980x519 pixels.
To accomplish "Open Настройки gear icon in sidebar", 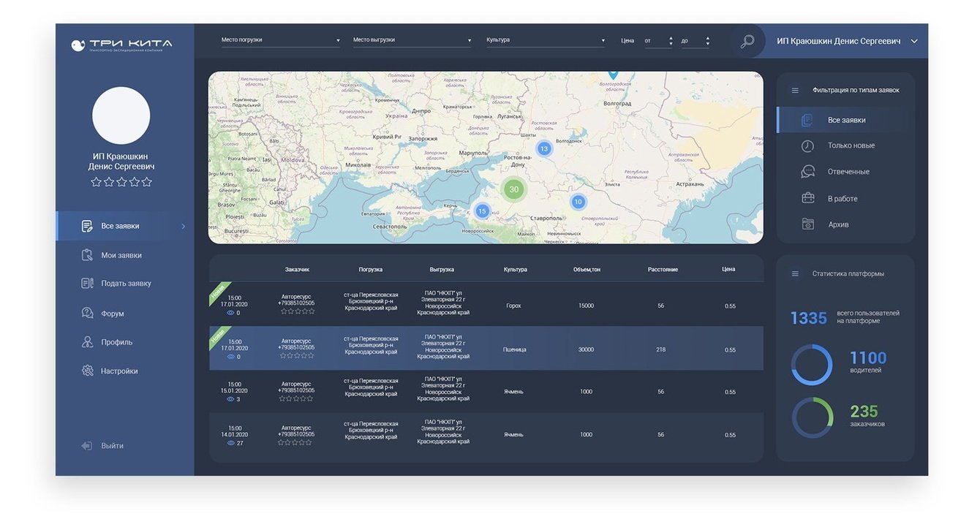I will (x=88, y=371).
